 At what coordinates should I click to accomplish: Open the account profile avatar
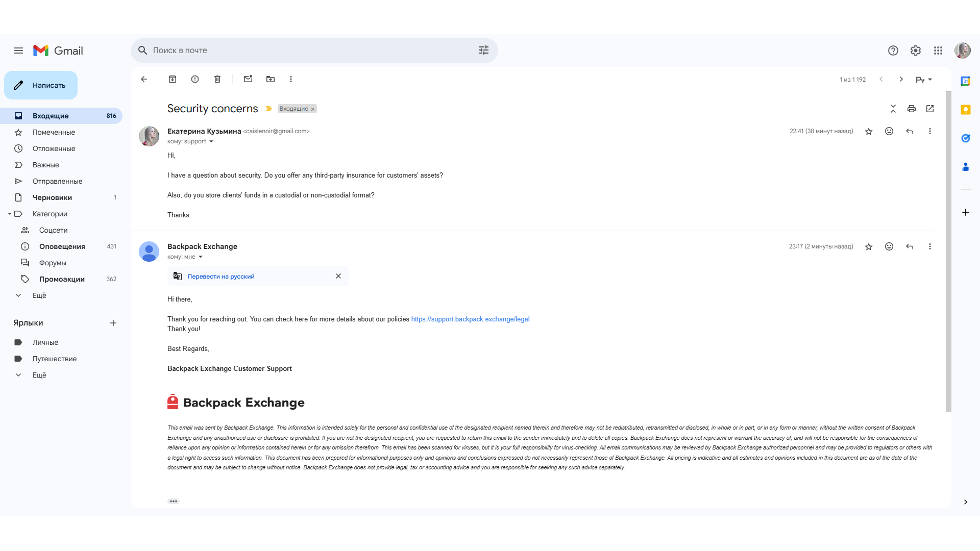(962, 51)
